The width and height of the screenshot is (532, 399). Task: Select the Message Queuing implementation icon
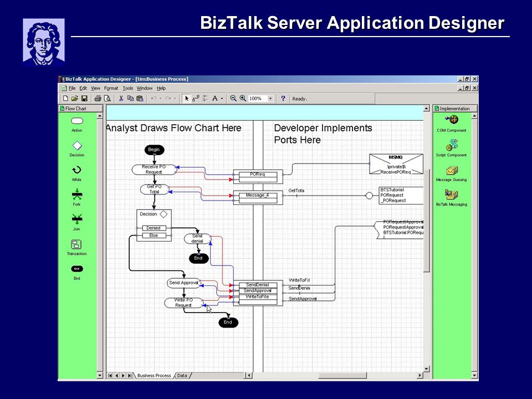(x=452, y=173)
